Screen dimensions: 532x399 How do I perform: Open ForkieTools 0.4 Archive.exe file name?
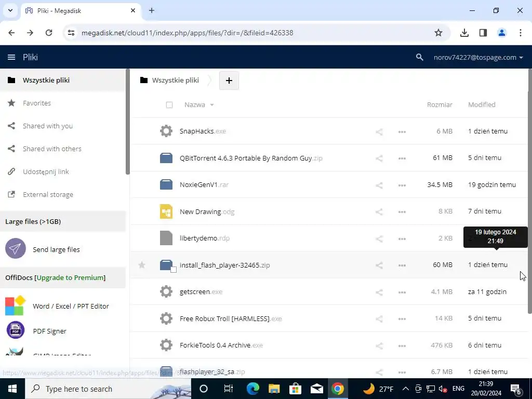click(x=221, y=345)
